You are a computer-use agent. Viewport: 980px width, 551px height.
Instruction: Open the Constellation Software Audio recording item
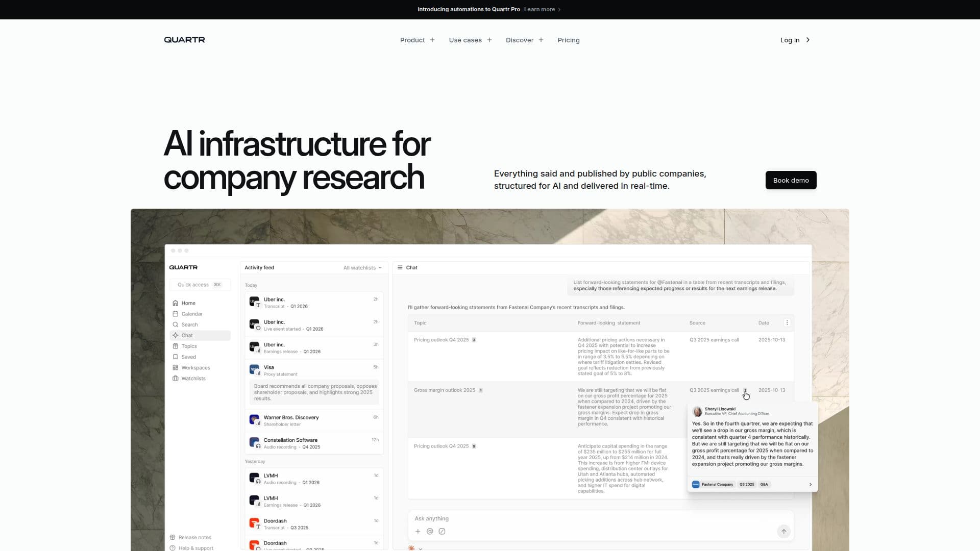(314, 443)
